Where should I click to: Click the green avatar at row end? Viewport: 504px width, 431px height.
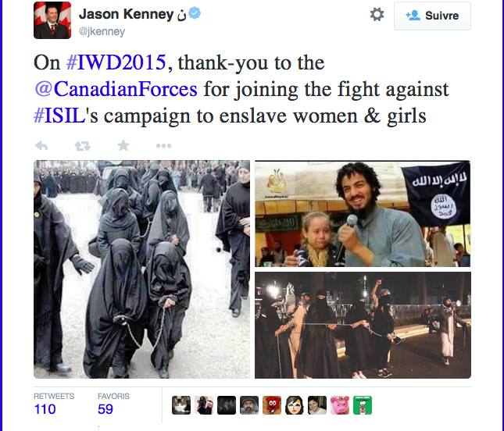[x=363, y=405]
